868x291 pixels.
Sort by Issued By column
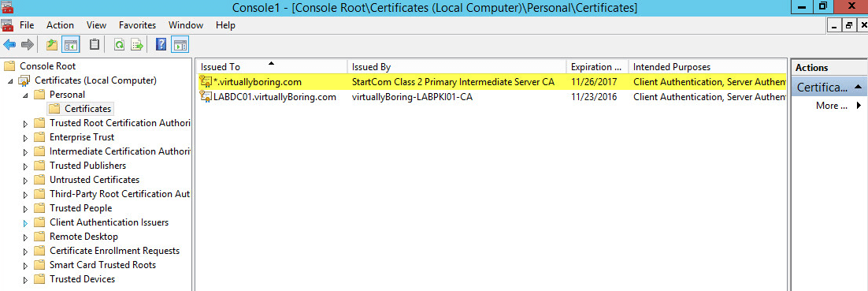[458, 66]
